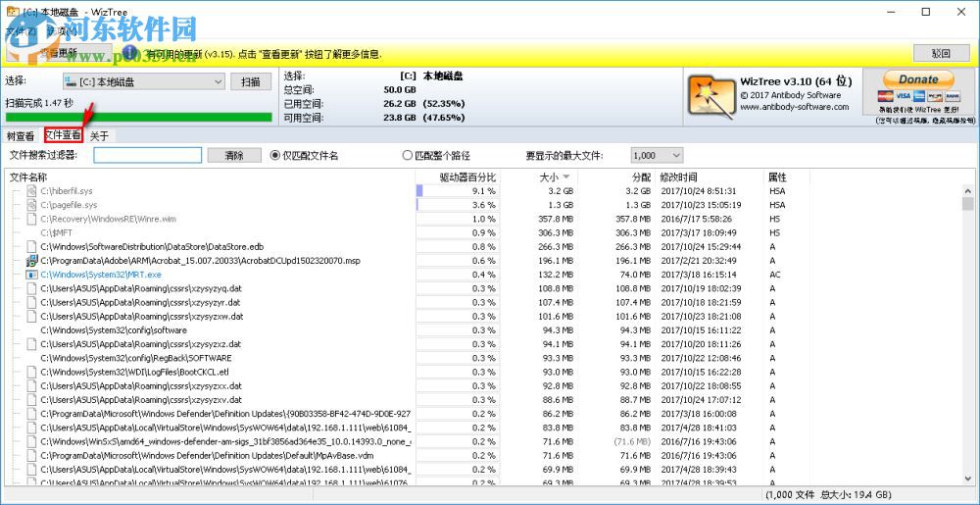This screenshot has height=505, width=980.
Task: Click the MpAvBase.vdm file icon
Action: coord(31,456)
